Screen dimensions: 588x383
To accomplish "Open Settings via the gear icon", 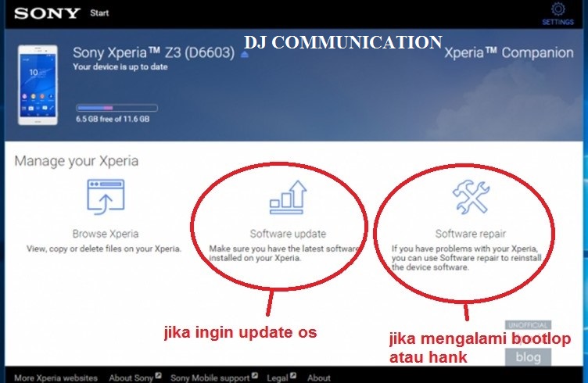I will coord(558,9).
